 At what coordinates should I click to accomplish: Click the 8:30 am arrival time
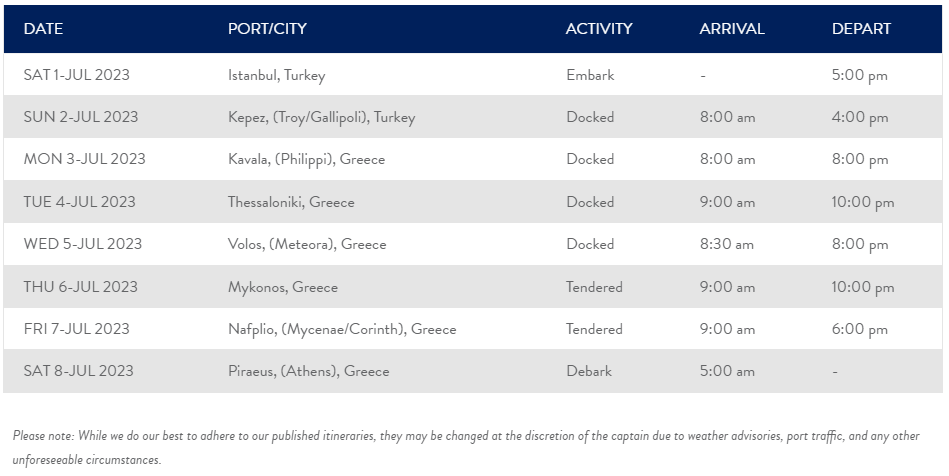coord(727,244)
